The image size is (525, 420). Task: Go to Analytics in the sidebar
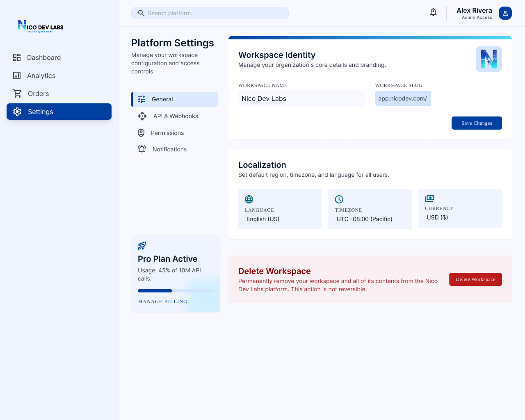59,75
